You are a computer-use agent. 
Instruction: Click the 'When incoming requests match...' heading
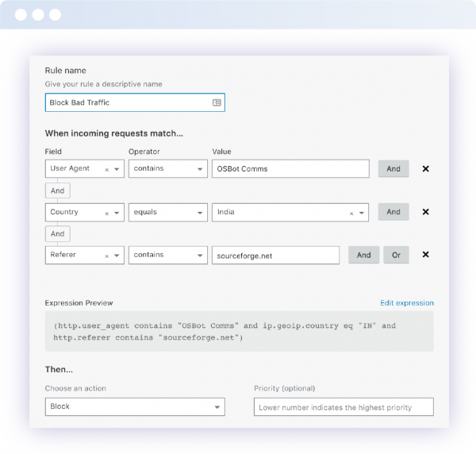(113, 133)
